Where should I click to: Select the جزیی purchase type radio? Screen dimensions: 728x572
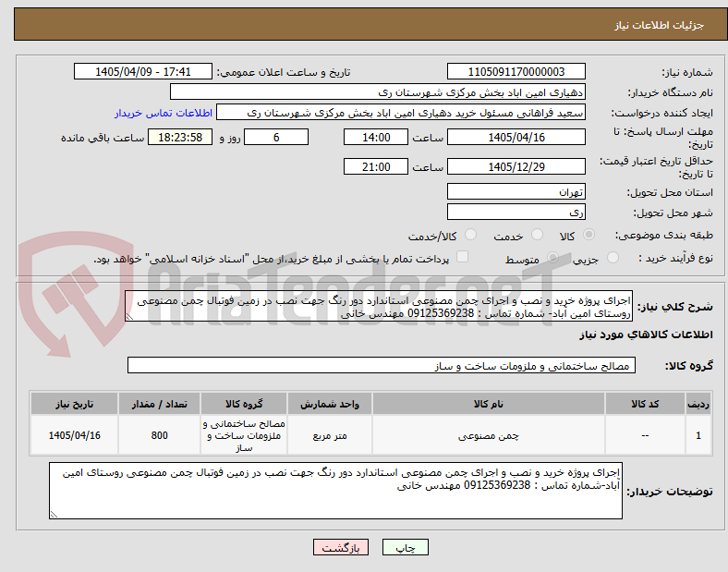(613, 257)
